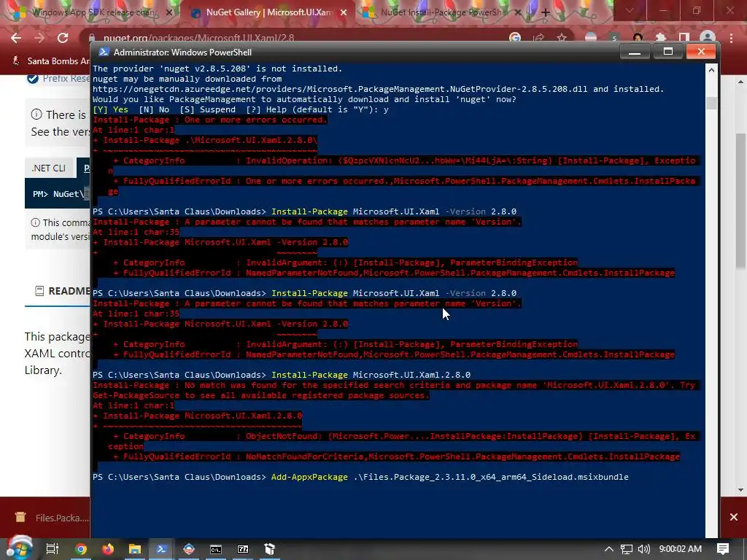
Task: Click the info icon beside 'There is'
Action: [36, 114]
